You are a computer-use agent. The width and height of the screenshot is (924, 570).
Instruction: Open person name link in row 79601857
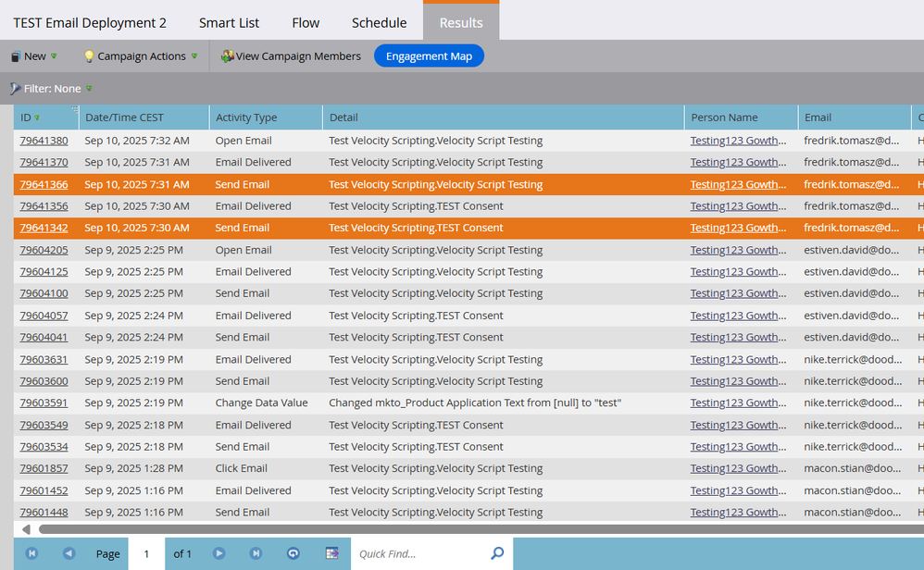coord(738,469)
